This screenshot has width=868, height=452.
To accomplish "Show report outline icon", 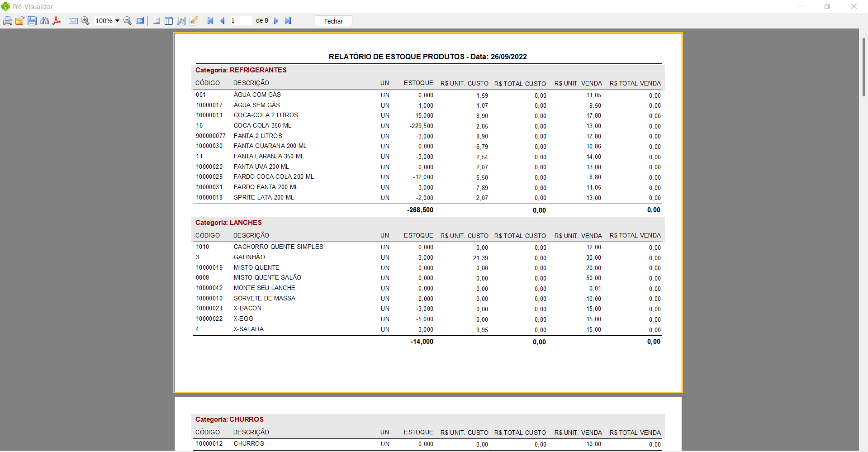I will (x=157, y=21).
